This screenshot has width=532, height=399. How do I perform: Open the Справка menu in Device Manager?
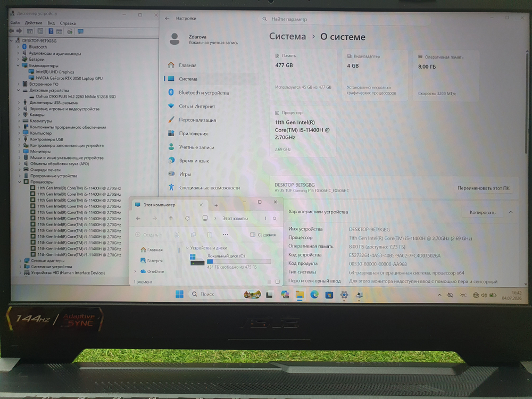pyautogui.click(x=68, y=23)
